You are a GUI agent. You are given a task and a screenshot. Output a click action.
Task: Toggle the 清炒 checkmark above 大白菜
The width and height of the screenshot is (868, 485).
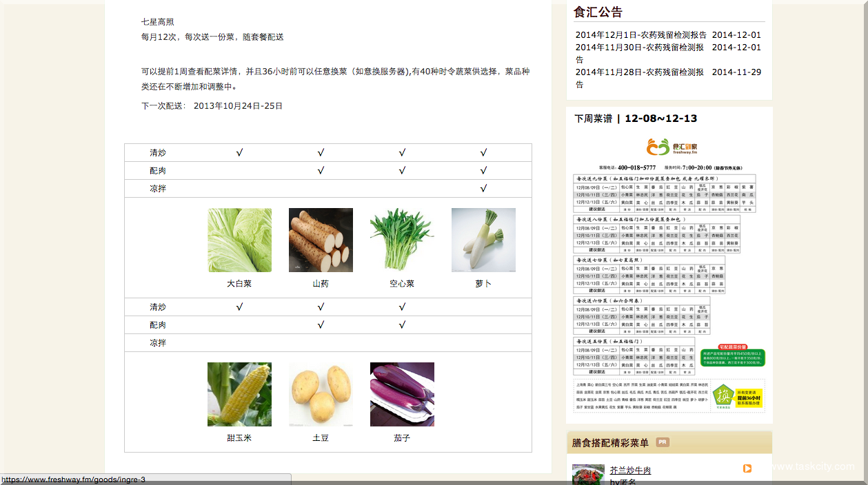click(x=239, y=152)
